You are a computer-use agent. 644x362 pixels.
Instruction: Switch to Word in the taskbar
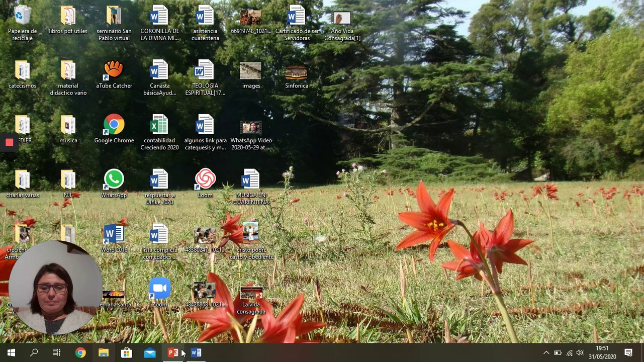tap(196, 353)
